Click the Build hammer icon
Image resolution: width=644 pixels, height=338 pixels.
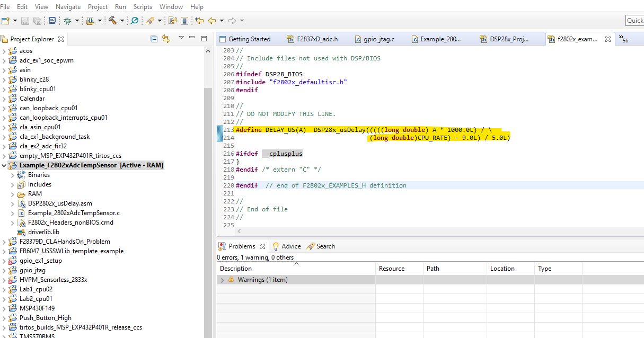click(x=112, y=21)
